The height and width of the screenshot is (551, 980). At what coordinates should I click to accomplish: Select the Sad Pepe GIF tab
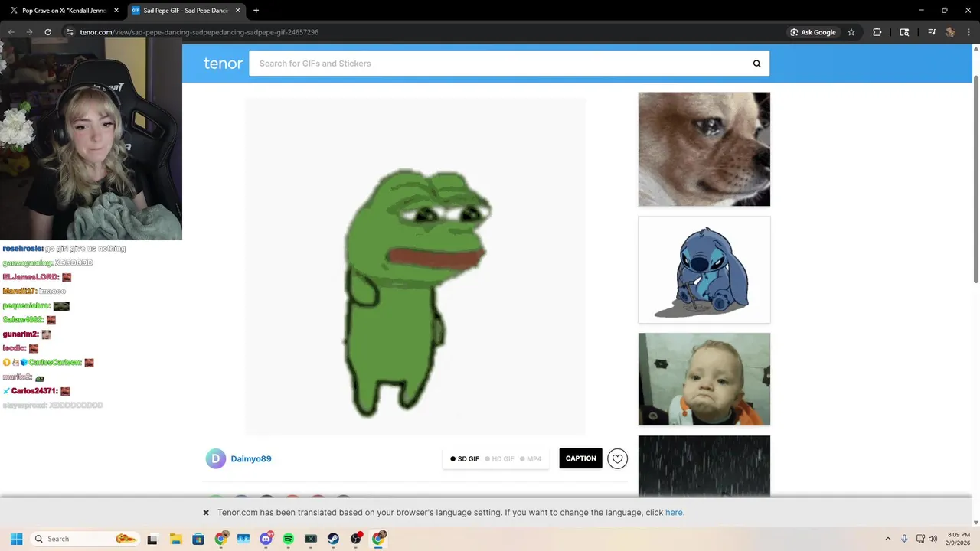186,11
